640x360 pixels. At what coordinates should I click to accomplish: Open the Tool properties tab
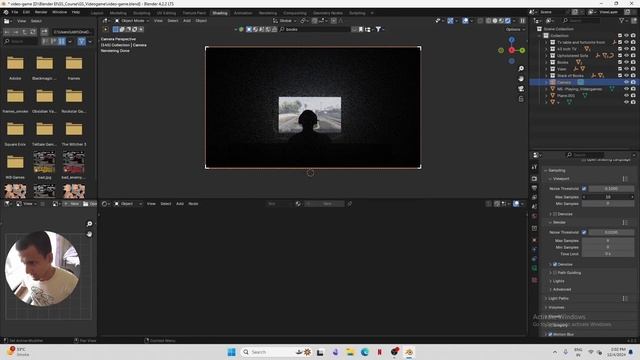[x=534, y=167]
